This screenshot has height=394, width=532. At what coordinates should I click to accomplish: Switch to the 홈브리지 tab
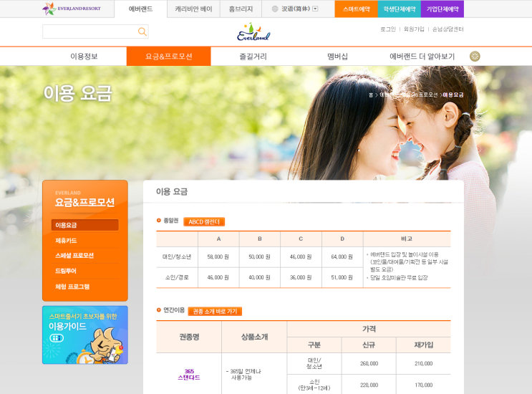241,9
